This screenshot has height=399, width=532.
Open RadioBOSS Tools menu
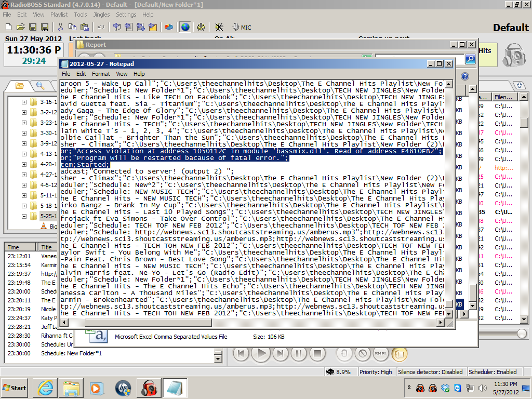coord(81,15)
